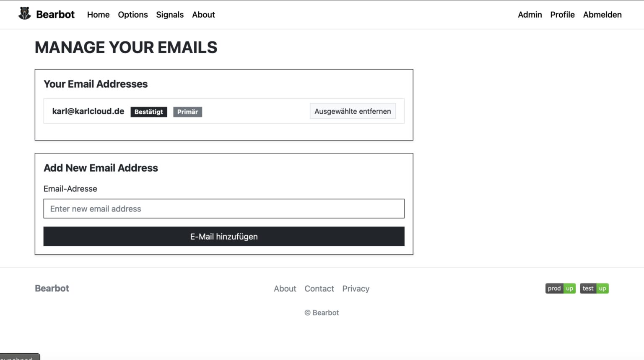Select About in the top navigation

pos(203,15)
